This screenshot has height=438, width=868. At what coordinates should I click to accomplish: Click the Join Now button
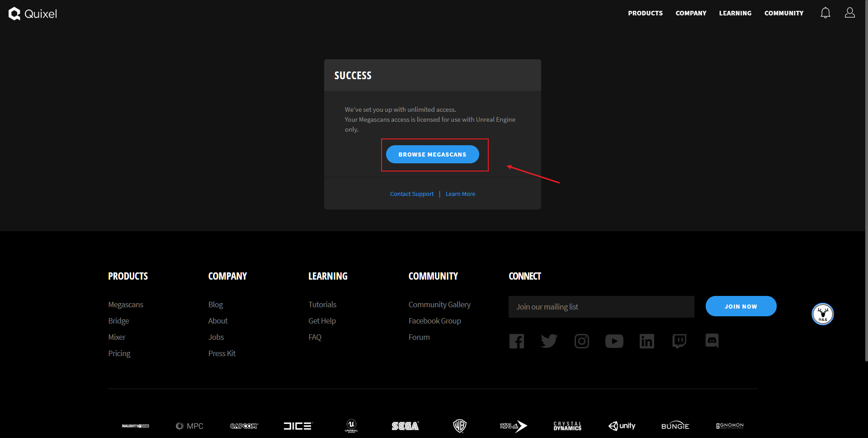click(741, 306)
